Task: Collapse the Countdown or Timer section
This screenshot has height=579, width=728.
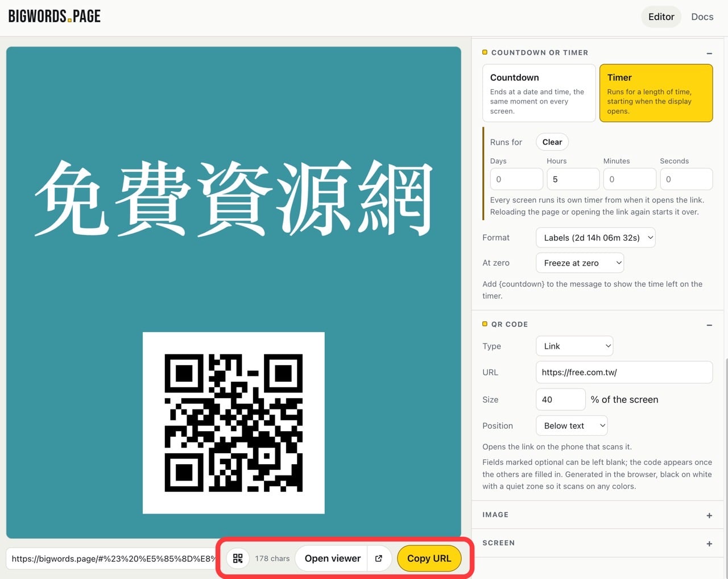Action: click(709, 53)
